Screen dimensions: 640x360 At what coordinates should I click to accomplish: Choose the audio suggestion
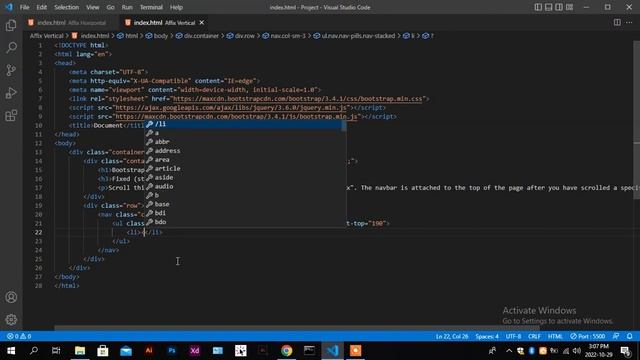click(x=246, y=187)
